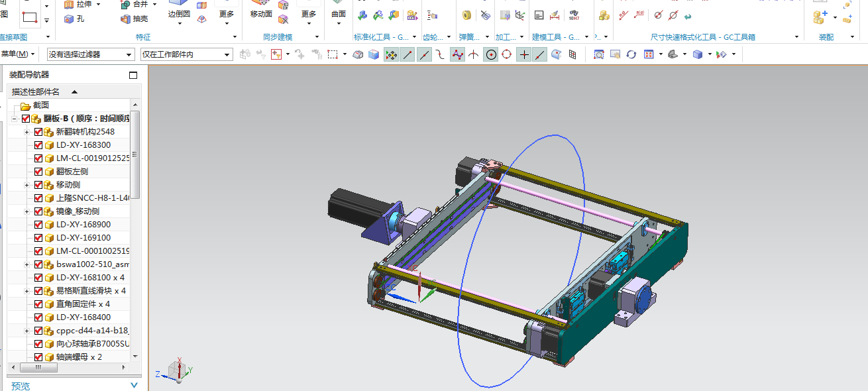The width and height of the screenshot is (868, 391).
Task: Select LD-XY-169100 in the navigator
Action: click(x=69, y=238)
